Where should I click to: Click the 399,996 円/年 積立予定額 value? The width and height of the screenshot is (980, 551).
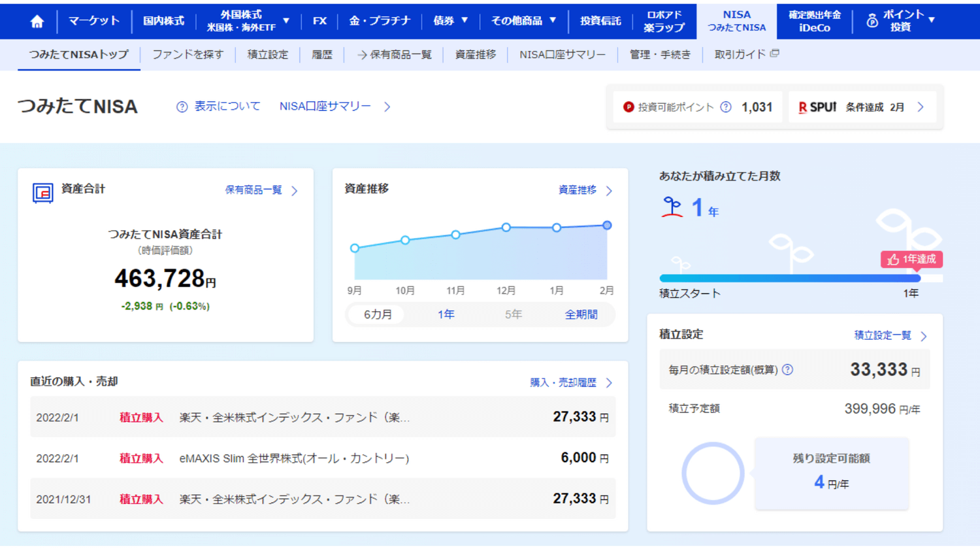(882, 409)
